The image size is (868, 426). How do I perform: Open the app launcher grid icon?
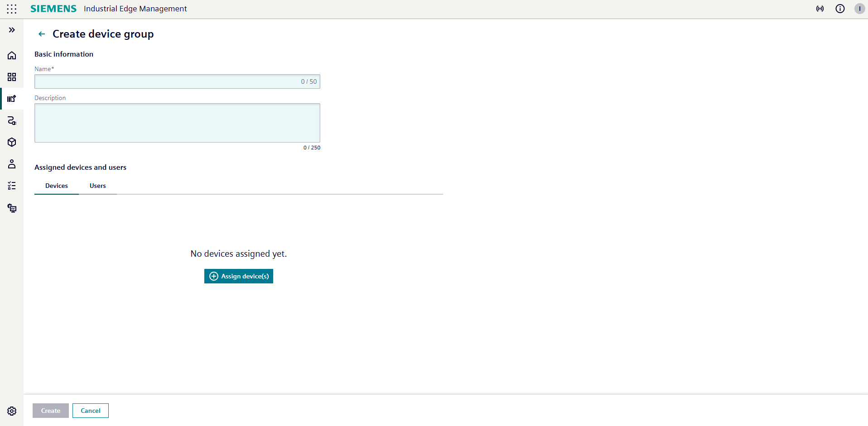12,9
